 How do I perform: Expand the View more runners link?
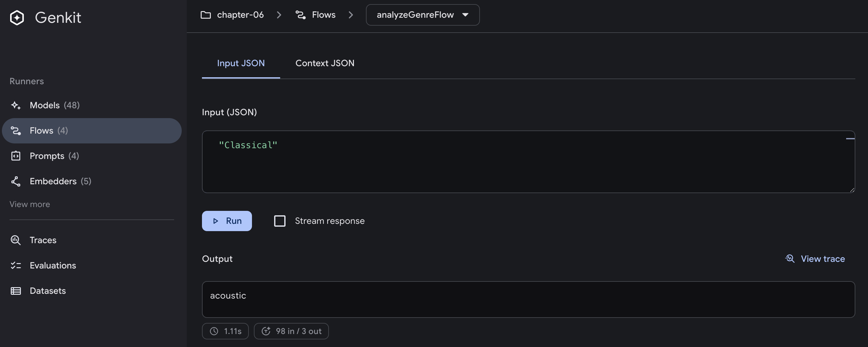click(30, 204)
